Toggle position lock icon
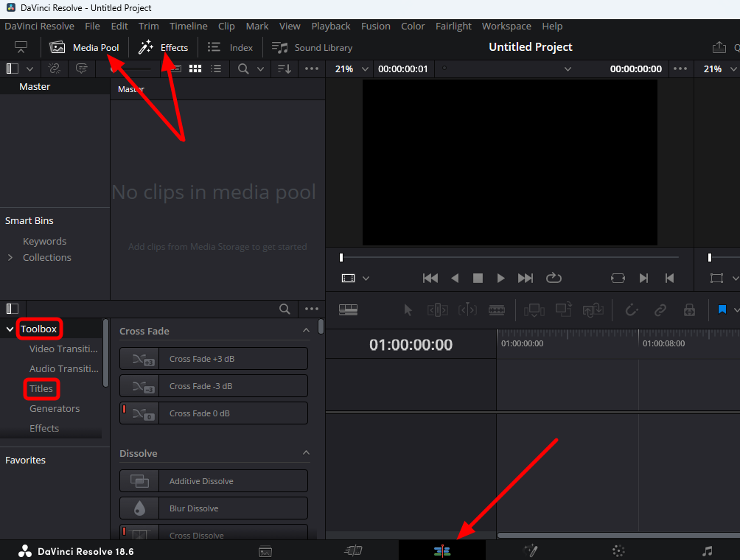 (x=689, y=310)
